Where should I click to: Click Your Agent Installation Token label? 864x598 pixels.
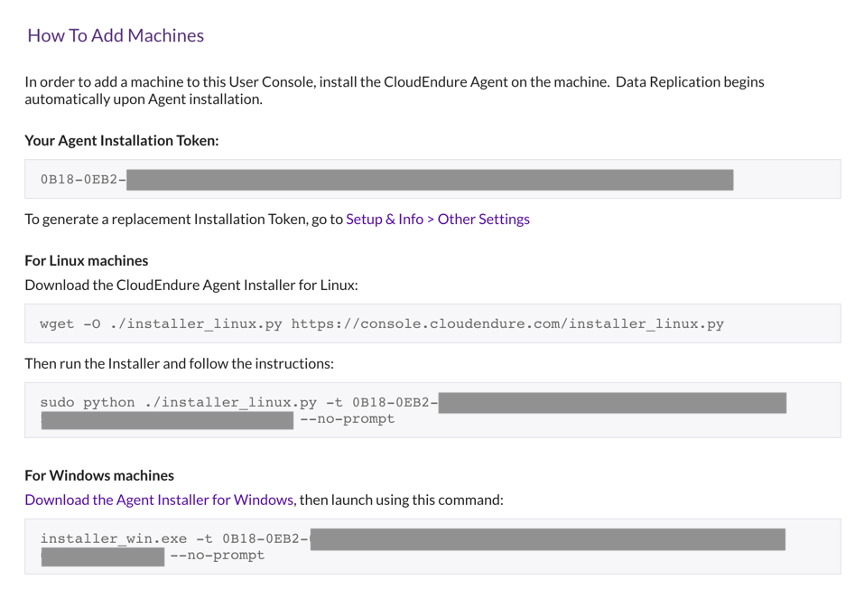click(x=122, y=141)
